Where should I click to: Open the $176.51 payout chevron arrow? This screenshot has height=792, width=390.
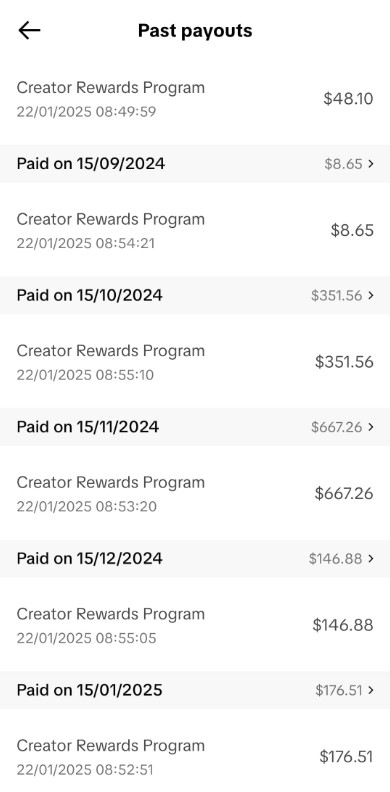tap(371, 690)
